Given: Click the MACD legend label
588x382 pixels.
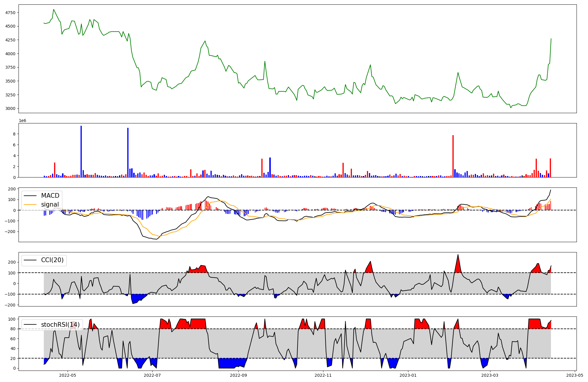Looking at the screenshot, I should pyautogui.click(x=50, y=196).
